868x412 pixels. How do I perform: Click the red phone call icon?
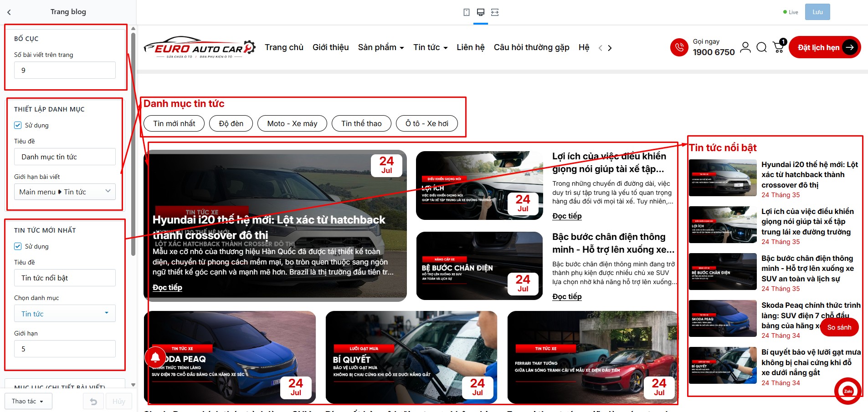coord(679,47)
